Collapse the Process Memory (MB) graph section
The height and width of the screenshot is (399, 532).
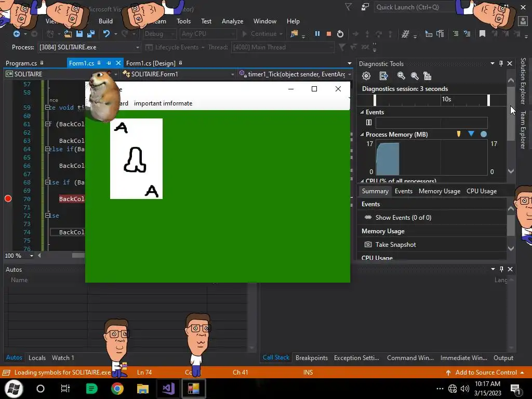(x=362, y=135)
